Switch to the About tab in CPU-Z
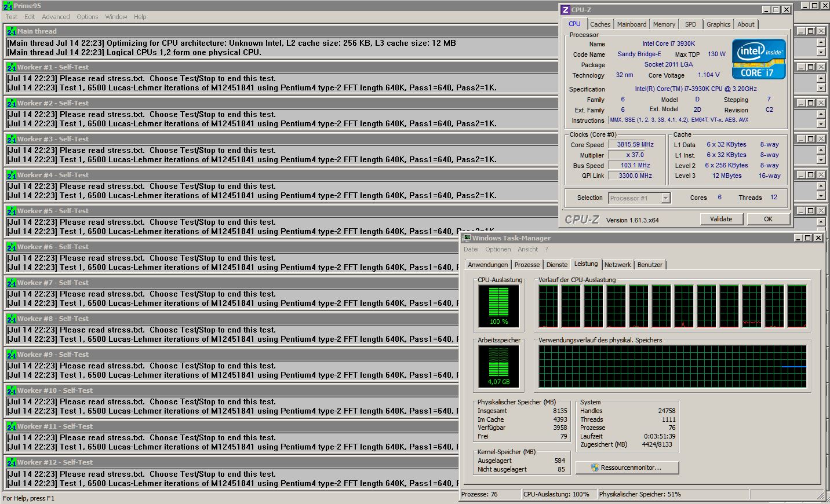This screenshot has width=830, height=504. click(746, 24)
